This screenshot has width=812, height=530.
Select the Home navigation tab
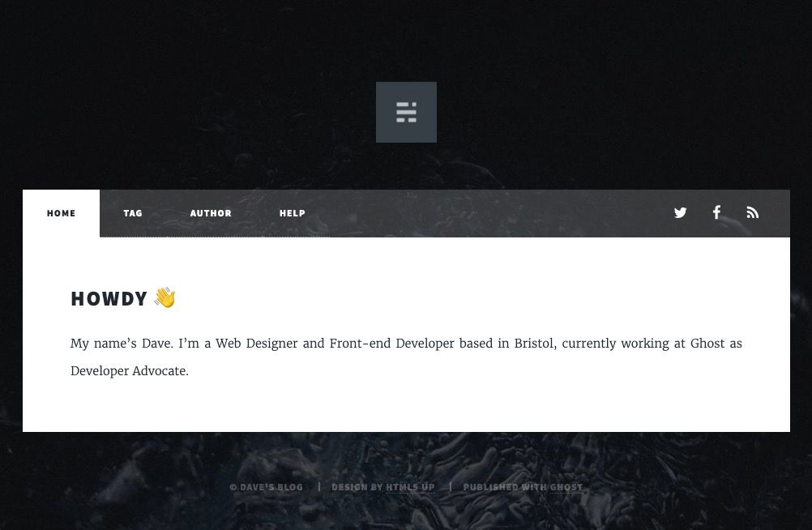coord(61,214)
